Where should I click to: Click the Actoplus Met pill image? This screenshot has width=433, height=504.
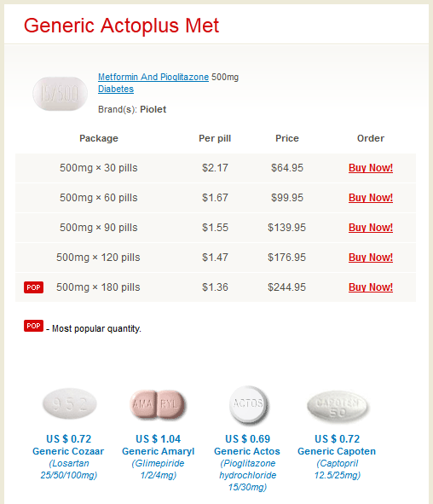[x=60, y=94]
